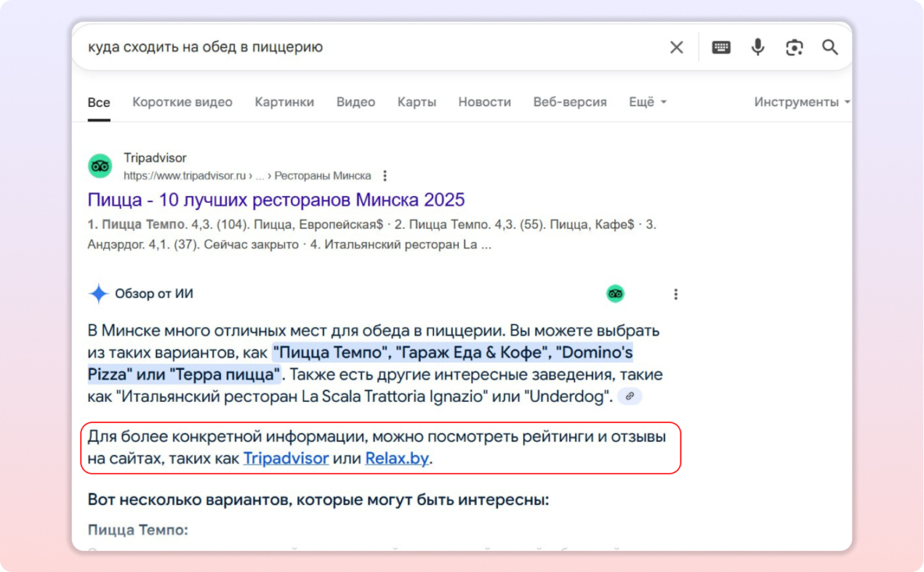Clear the search query with X icon
Image resolution: width=924 pixels, height=572 pixels.
[676, 48]
